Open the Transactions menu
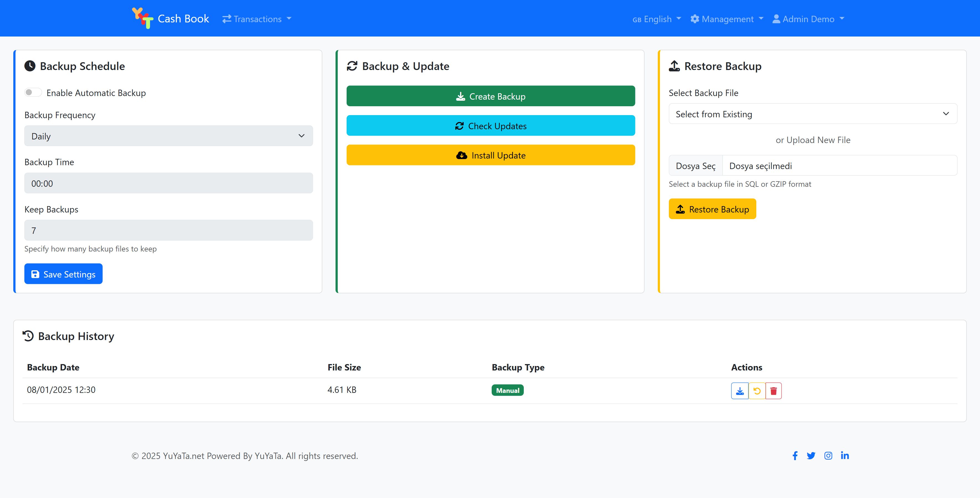The width and height of the screenshot is (980, 498). 257,19
